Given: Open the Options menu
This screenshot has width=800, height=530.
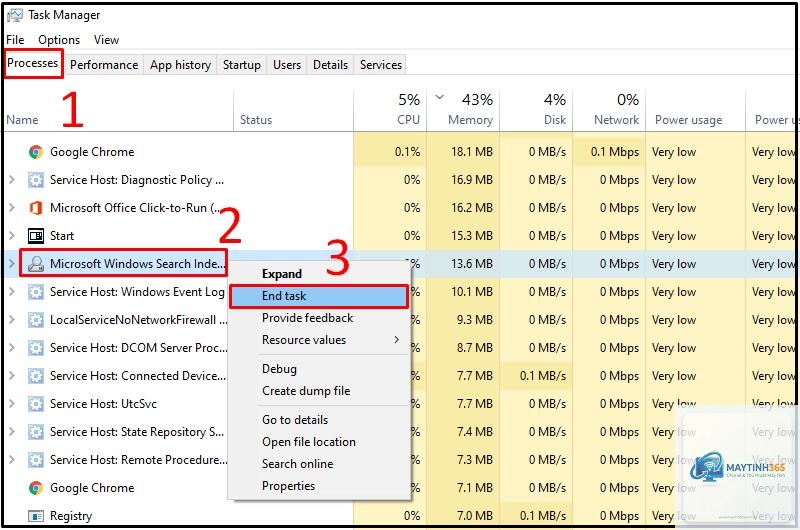Looking at the screenshot, I should [x=59, y=40].
